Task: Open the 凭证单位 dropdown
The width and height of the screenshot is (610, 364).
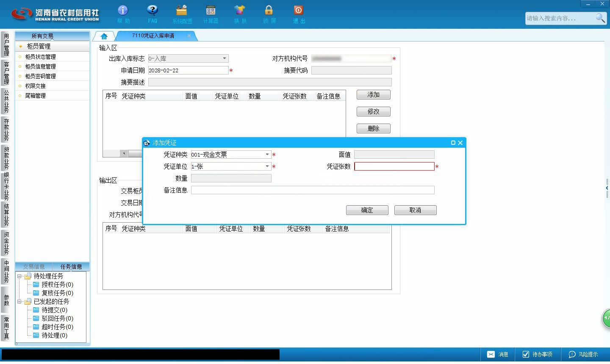Action: click(x=267, y=166)
